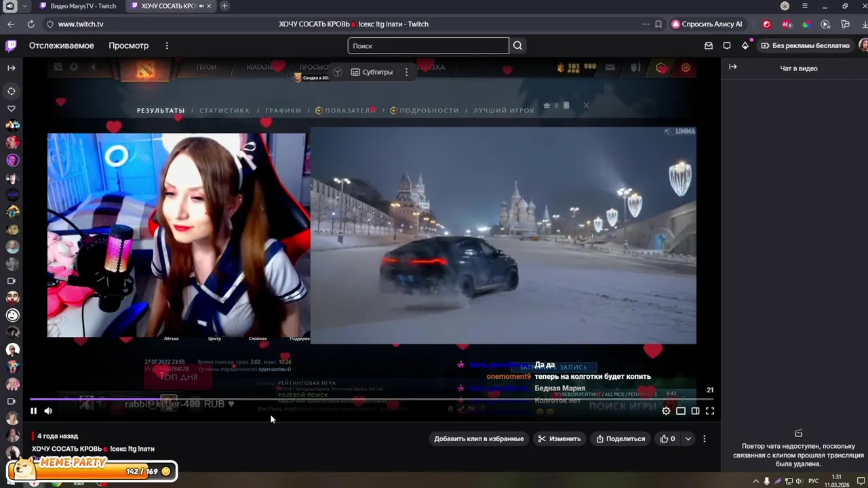
Task: Click the www.twitch.tv address field
Action: (81, 24)
